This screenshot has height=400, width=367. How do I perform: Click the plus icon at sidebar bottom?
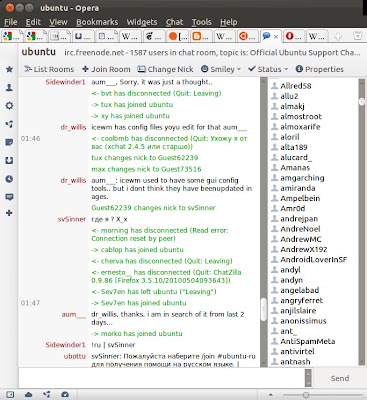pos(9,213)
